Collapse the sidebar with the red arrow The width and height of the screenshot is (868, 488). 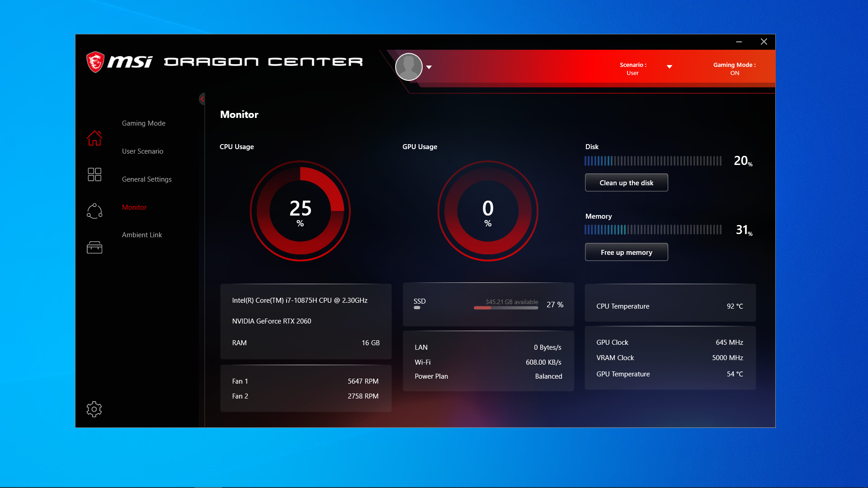pos(202,99)
